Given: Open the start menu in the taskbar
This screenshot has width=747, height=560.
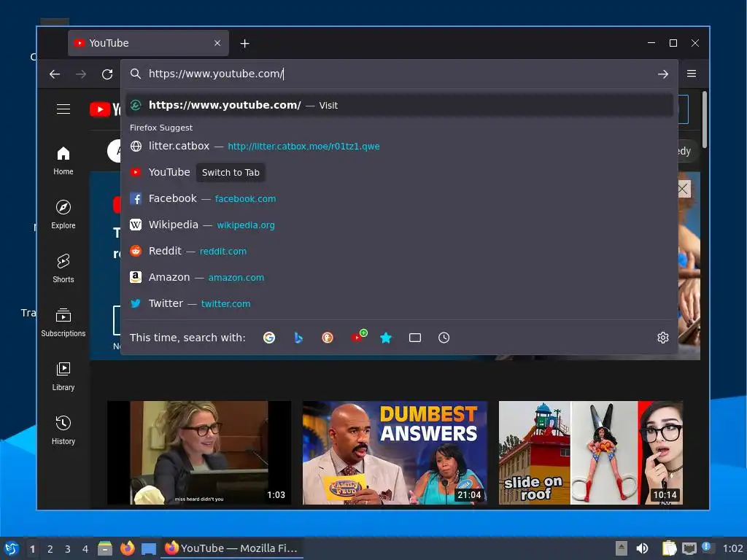Looking at the screenshot, I should pos(12,548).
